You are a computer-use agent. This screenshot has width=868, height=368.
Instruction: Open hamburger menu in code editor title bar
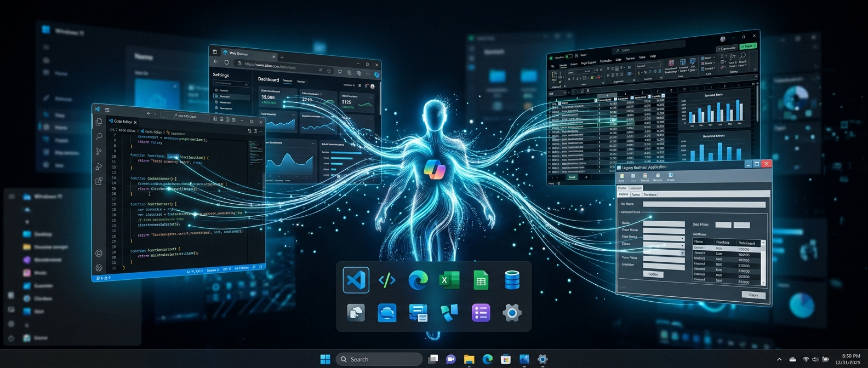107,110
